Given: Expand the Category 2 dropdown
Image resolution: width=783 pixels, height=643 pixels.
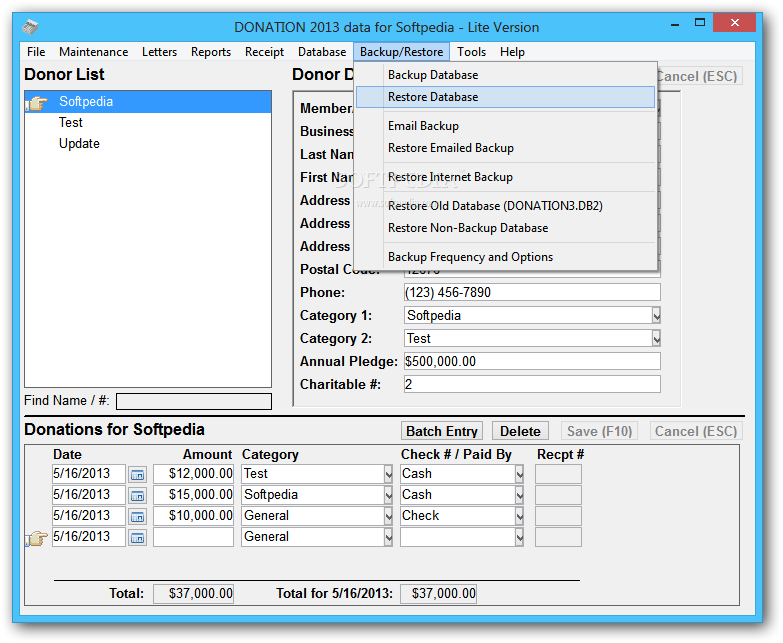Looking at the screenshot, I should tap(656, 338).
